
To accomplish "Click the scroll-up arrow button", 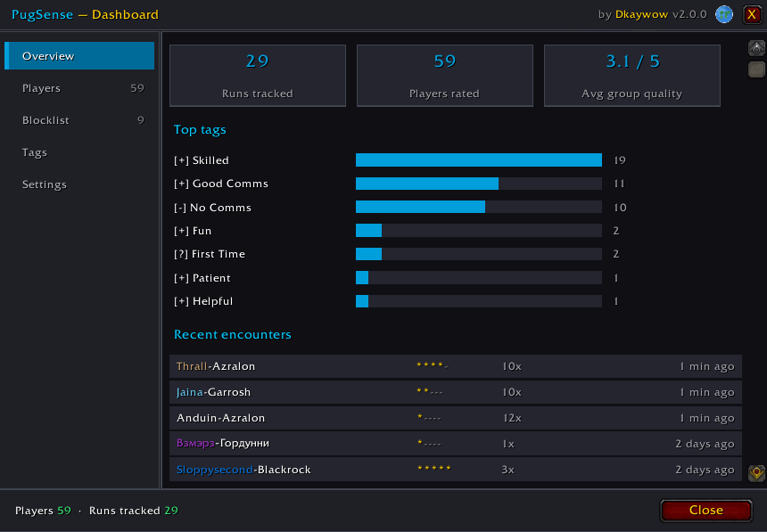I will [756, 48].
